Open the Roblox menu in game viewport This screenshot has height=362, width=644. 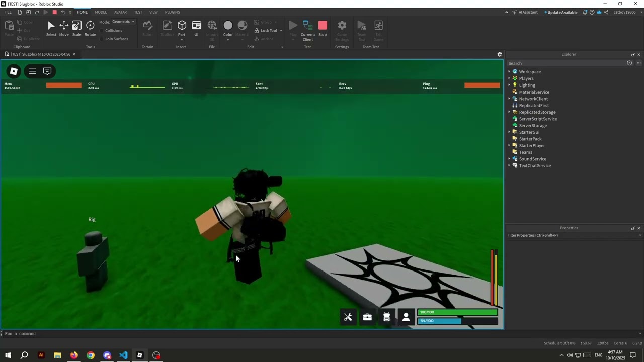coord(14,71)
